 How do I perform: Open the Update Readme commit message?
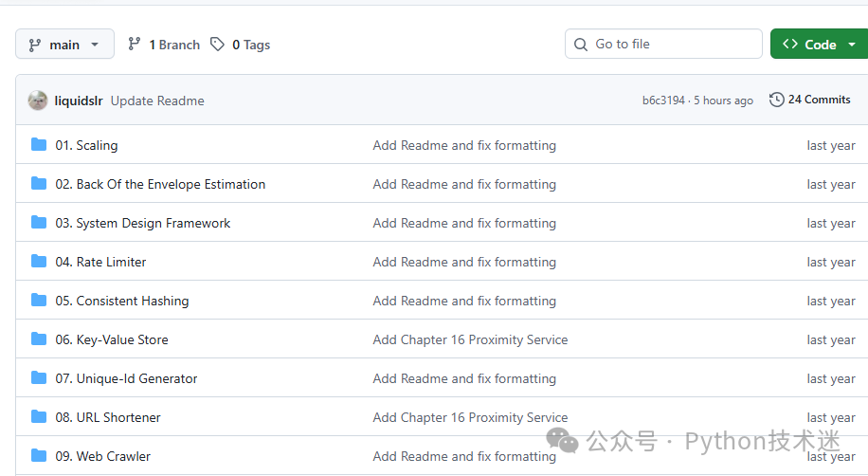click(157, 101)
